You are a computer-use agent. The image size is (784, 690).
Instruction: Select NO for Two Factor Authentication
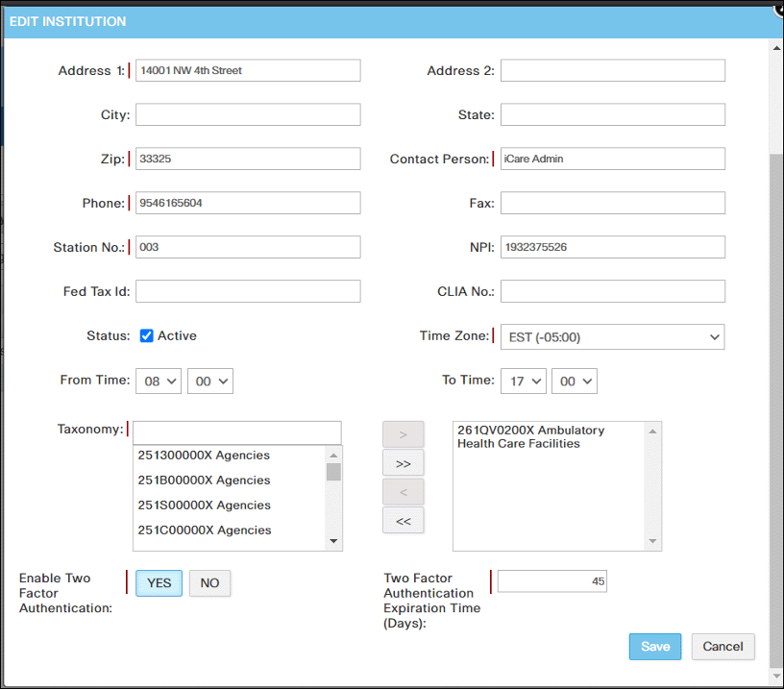[209, 583]
